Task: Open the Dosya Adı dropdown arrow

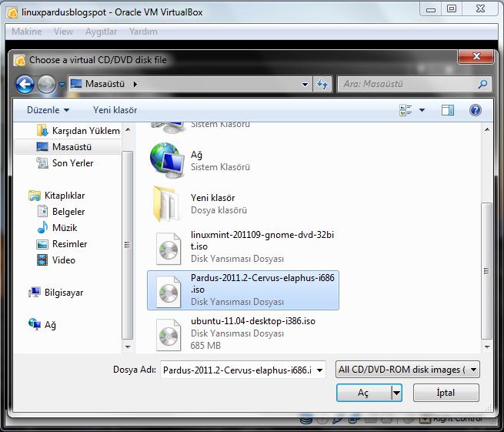Action: (x=320, y=370)
